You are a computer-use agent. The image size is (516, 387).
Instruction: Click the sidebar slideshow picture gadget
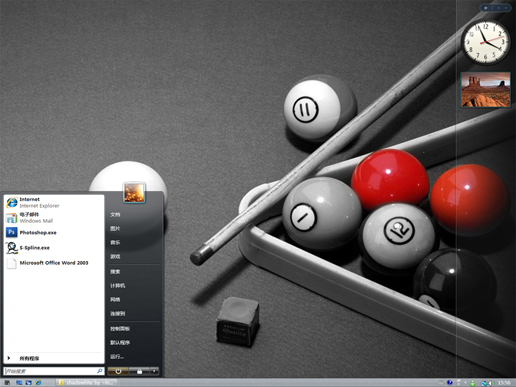(x=486, y=89)
